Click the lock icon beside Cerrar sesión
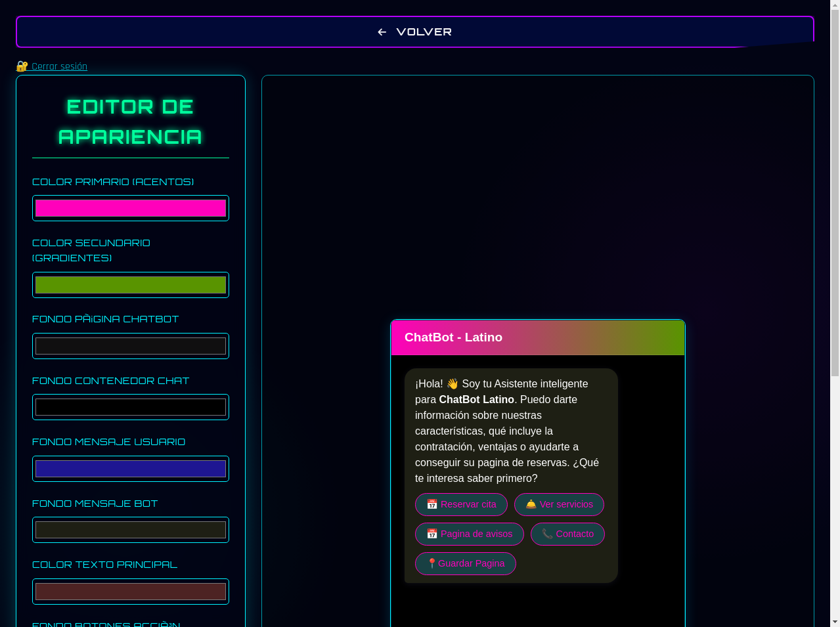The height and width of the screenshot is (627, 840). coord(21,66)
